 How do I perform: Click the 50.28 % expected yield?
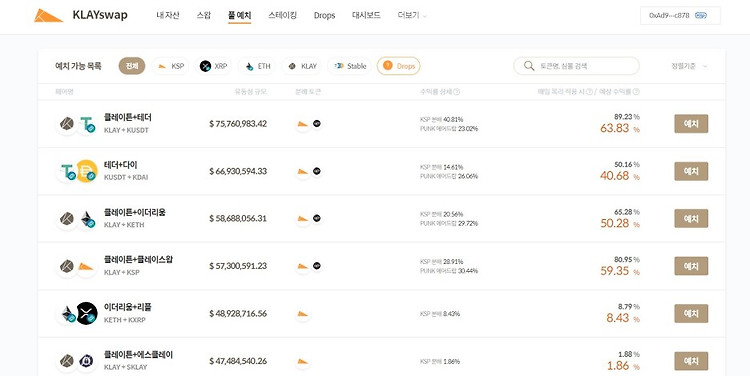(620, 223)
